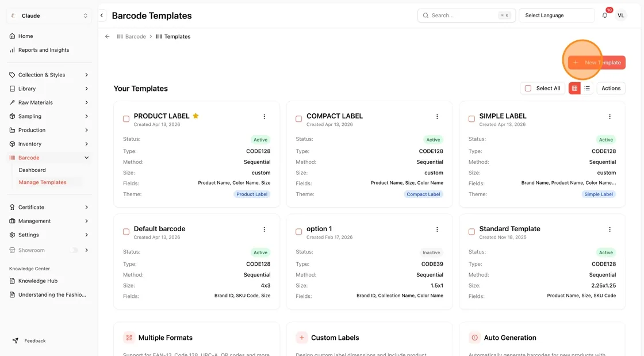
Task: Click the Reports and Insights chart icon
Action: coord(12,50)
